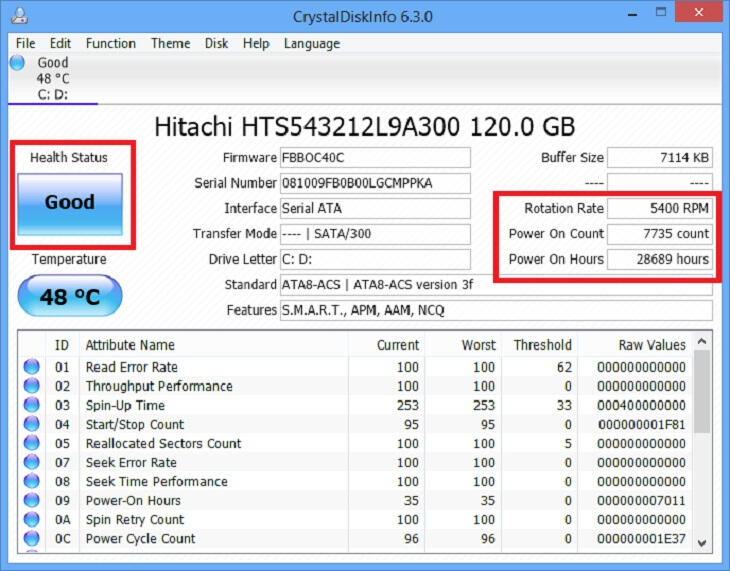The height and width of the screenshot is (571, 730).
Task: Click the status orb for Read Error Rate
Action: tap(31, 367)
